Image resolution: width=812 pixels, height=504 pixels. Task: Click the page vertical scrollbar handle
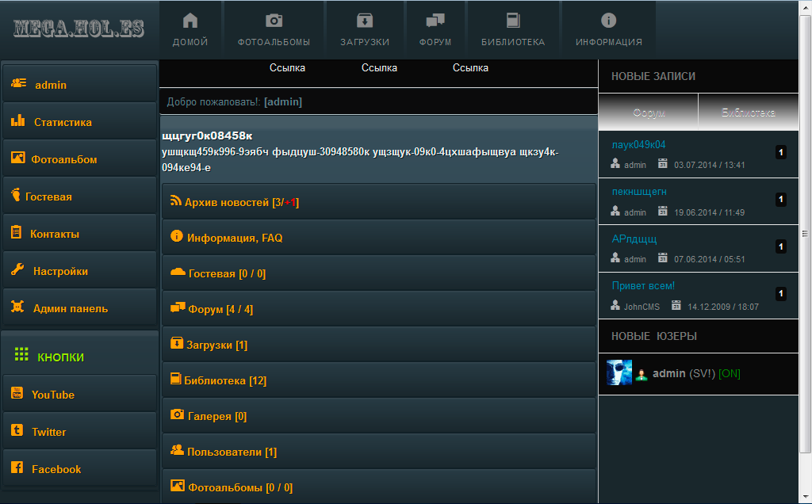click(x=806, y=234)
